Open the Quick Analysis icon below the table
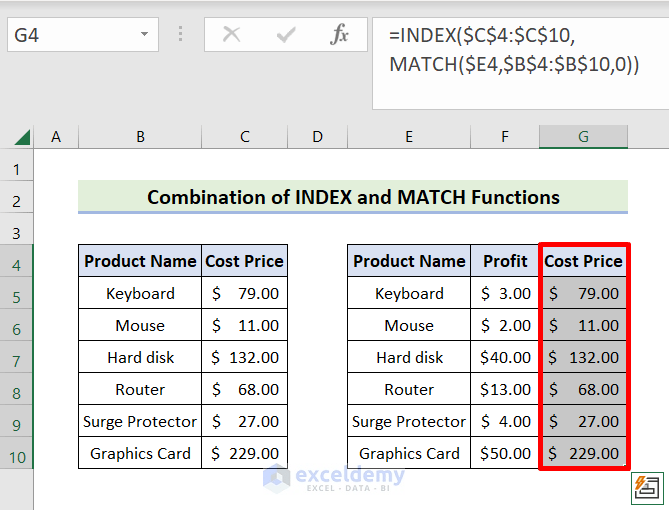Viewport: 669px width, 510px height. [x=647, y=488]
